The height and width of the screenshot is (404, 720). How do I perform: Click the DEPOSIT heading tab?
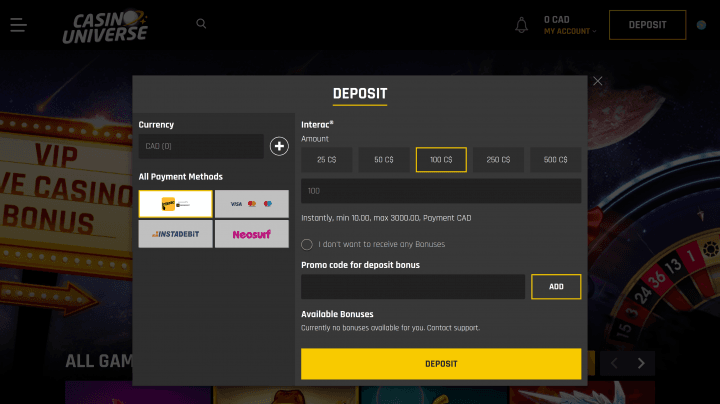[x=360, y=95]
